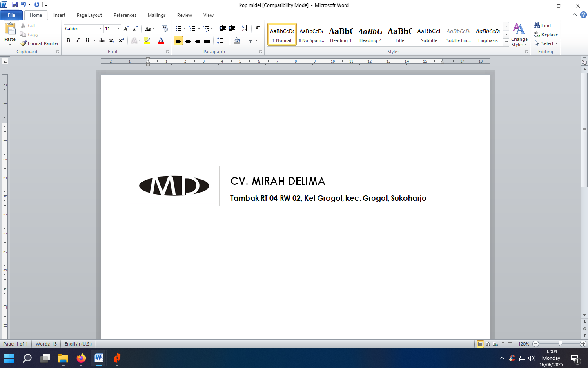
Task: Click the Increase Indent icon
Action: [x=232, y=29]
